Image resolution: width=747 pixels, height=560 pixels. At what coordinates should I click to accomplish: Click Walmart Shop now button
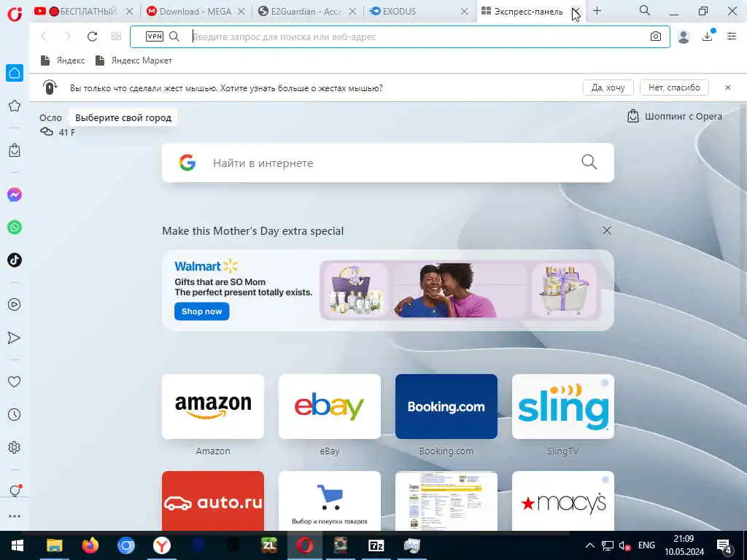201,311
